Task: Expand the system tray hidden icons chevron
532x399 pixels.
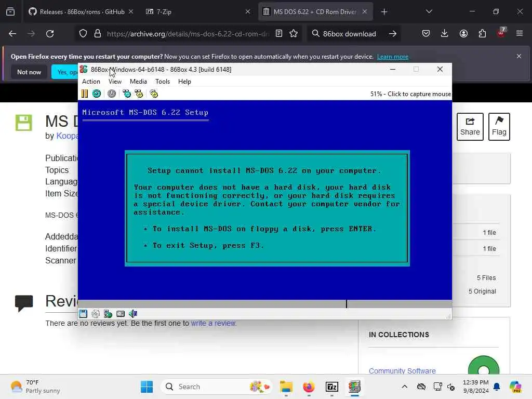Action: (404, 387)
